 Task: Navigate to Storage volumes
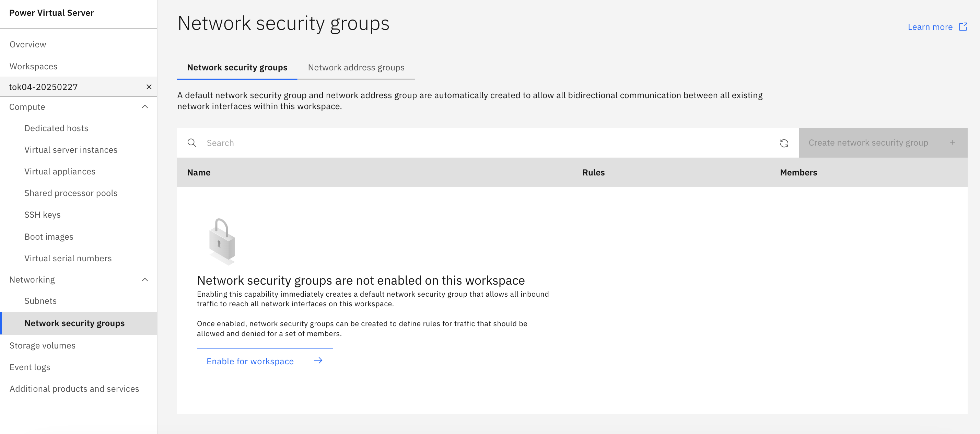coord(42,346)
